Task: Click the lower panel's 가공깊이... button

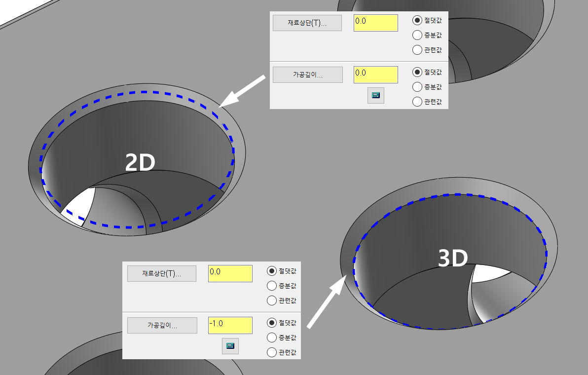Action: [162, 325]
